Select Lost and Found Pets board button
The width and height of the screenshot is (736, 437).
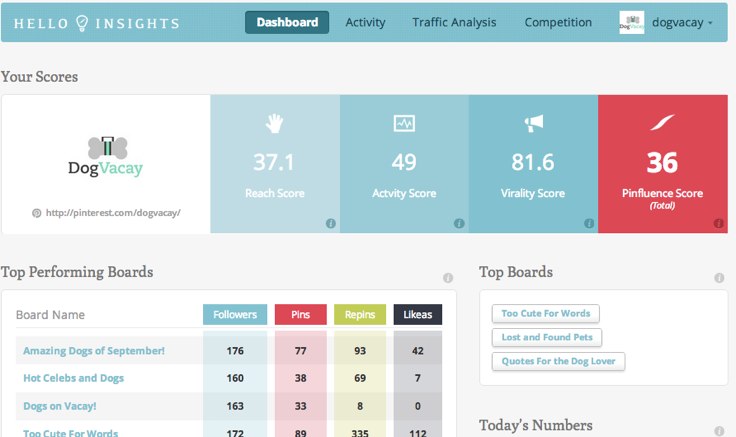click(x=547, y=337)
